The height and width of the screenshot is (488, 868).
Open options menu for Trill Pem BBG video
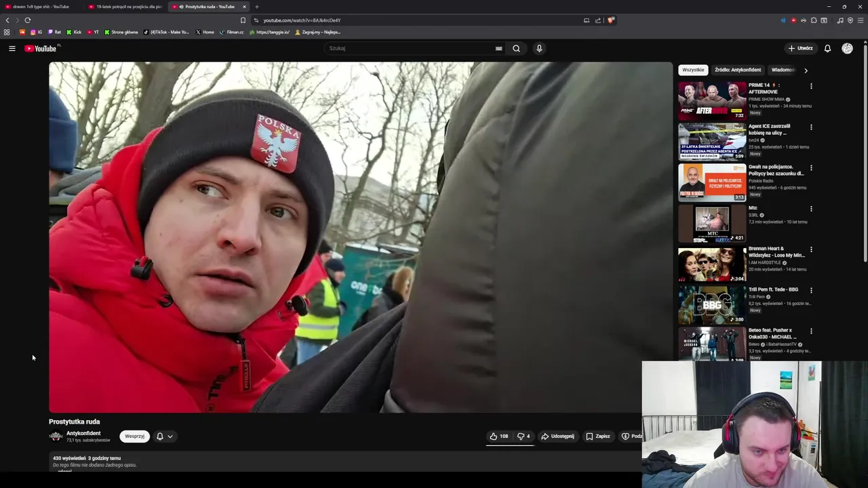(811, 290)
